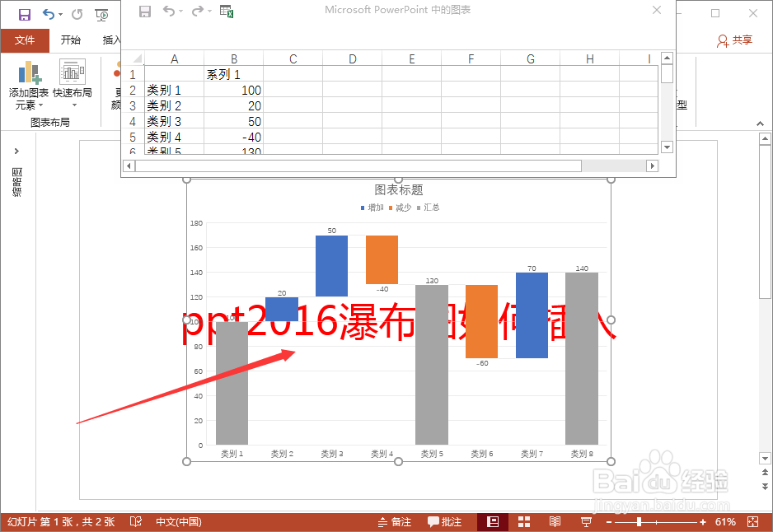This screenshot has height=532, width=773.
Task: Zoom out with the minus button
Action: point(609,522)
